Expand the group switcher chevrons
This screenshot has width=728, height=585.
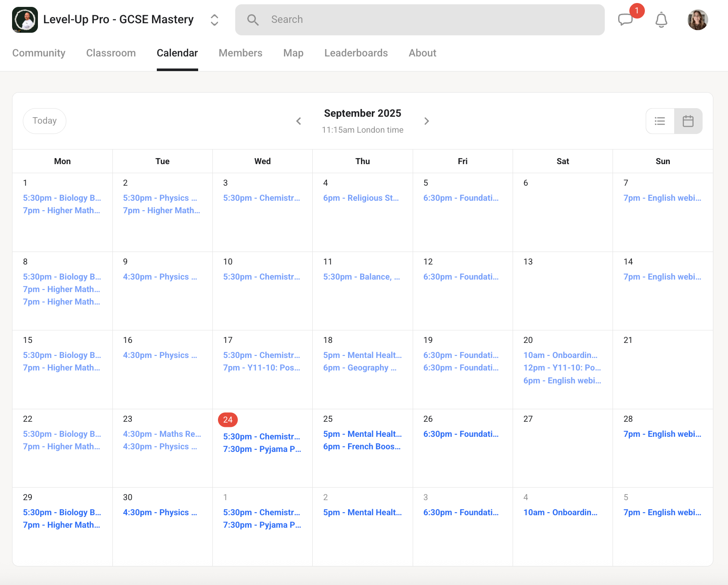(x=214, y=20)
